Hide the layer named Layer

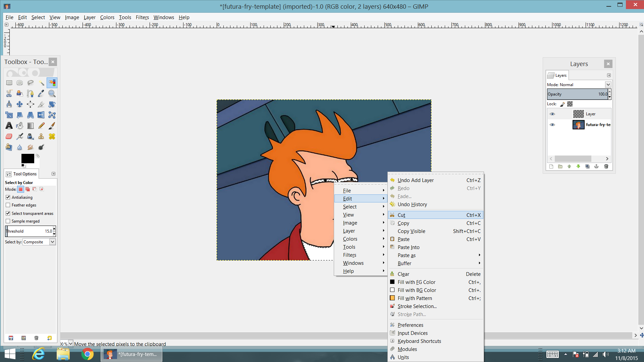point(552,114)
